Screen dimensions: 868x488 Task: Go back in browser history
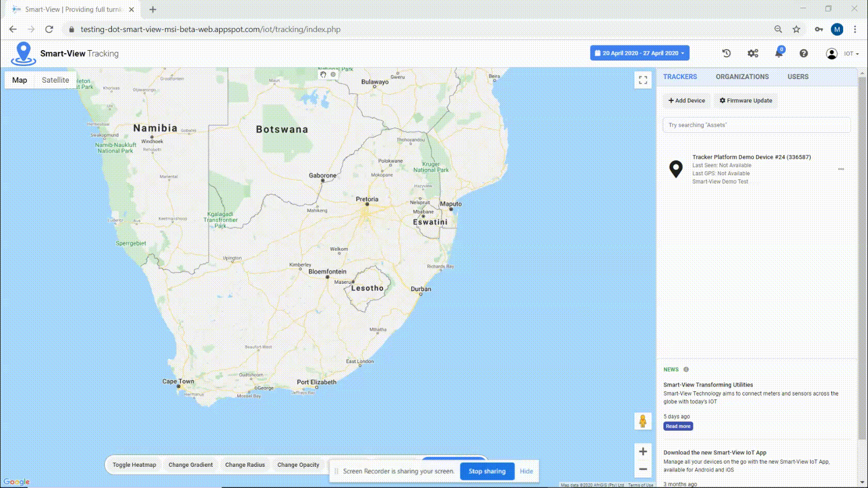click(13, 29)
